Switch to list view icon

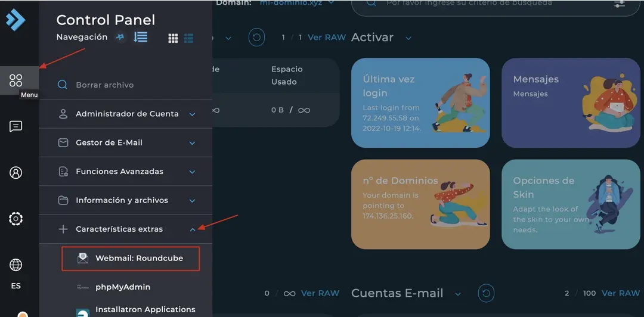[x=188, y=38]
